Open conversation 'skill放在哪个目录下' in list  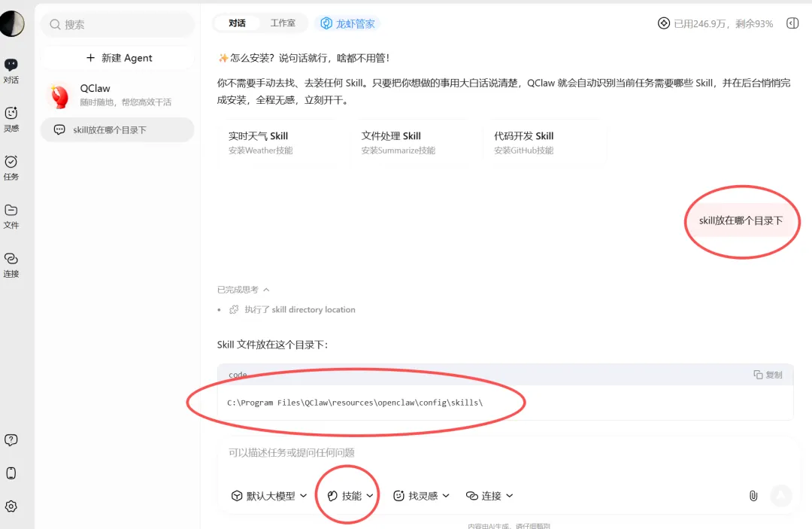click(117, 129)
